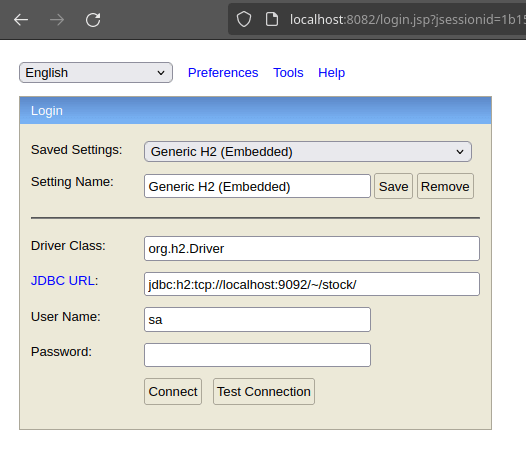Open the English language dropdown

(96, 72)
